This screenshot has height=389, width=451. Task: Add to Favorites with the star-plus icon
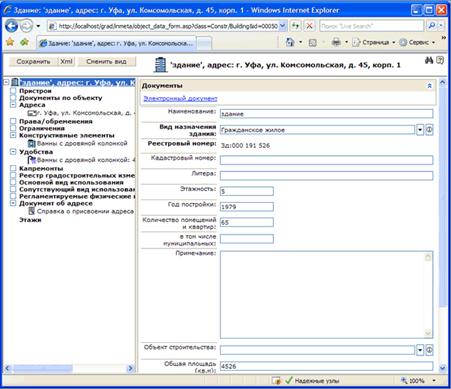pos(24,42)
